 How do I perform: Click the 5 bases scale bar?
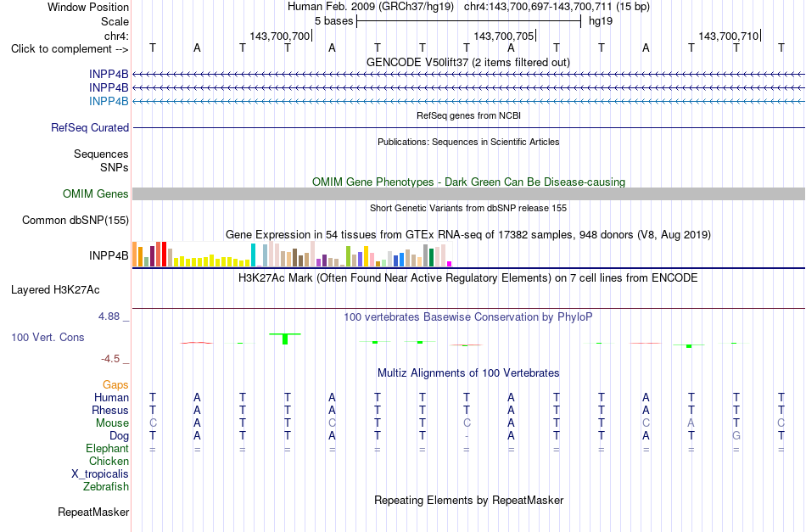tap(468, 21)
